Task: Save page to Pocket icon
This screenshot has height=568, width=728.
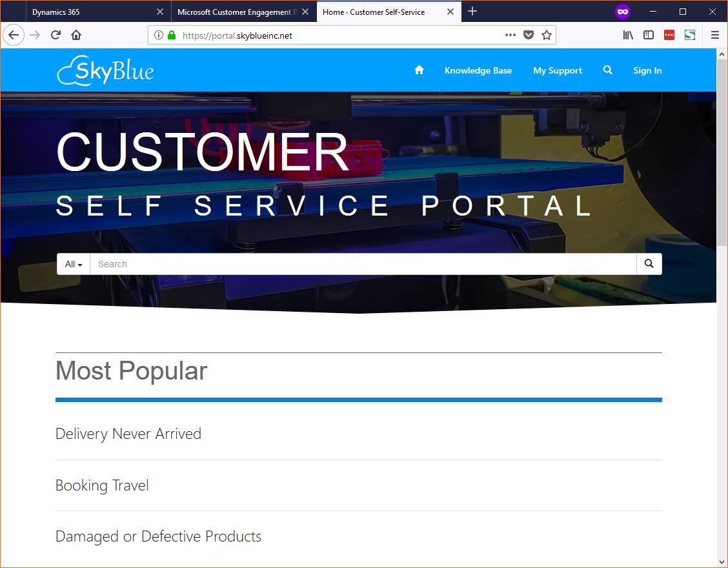Action: [529, 35]
